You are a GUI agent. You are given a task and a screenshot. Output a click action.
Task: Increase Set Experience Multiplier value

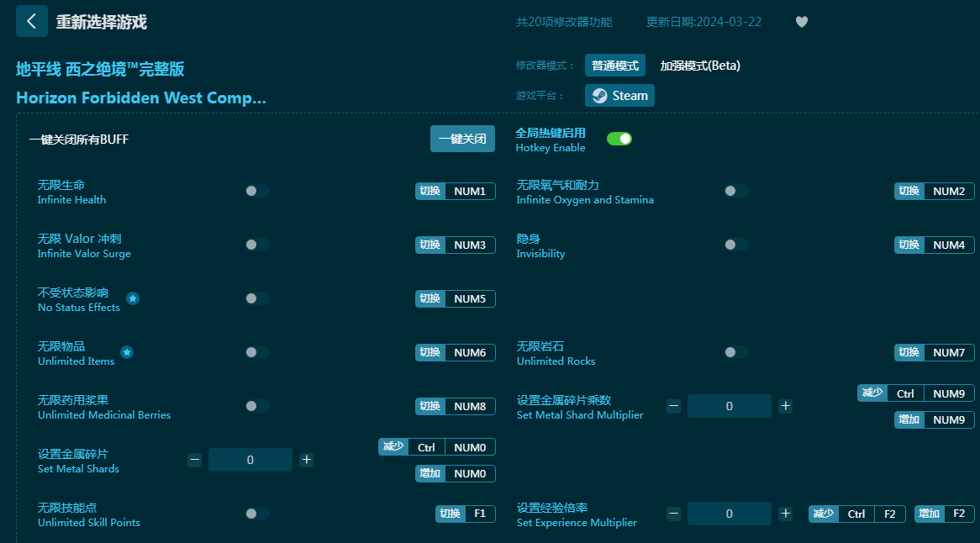click(786, 514)
